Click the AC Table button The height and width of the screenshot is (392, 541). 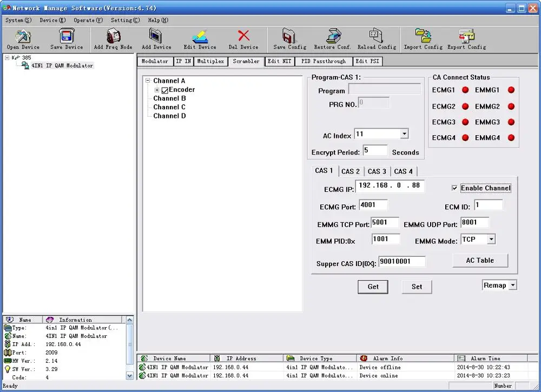pos(480,260)
